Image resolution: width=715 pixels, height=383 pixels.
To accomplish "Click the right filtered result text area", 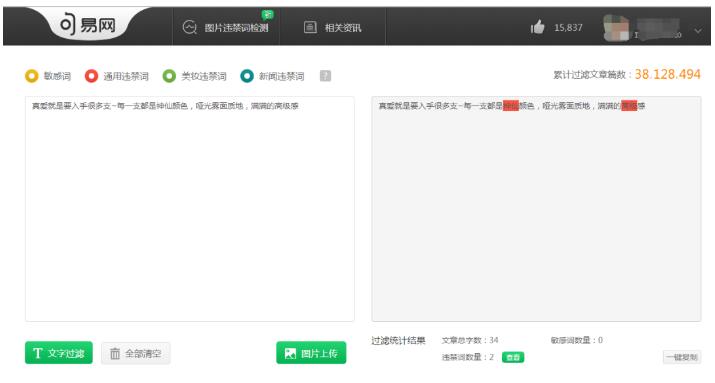I will point(536,209).
